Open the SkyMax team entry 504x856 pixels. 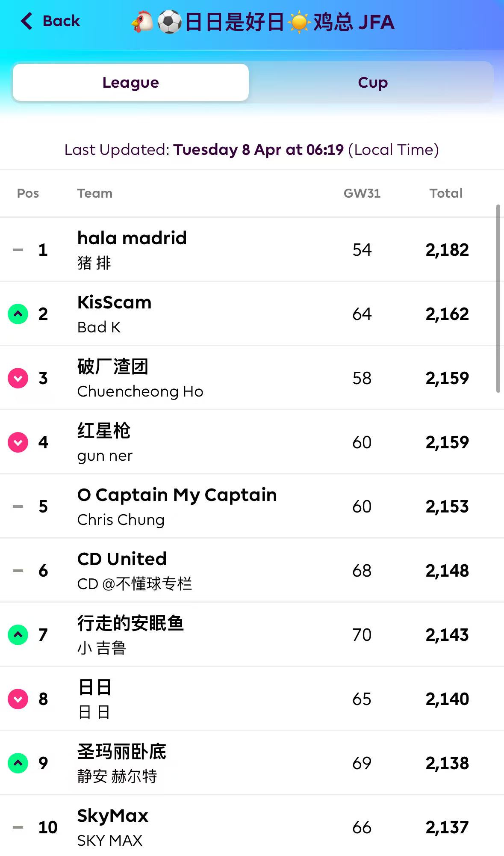point(112,816)
